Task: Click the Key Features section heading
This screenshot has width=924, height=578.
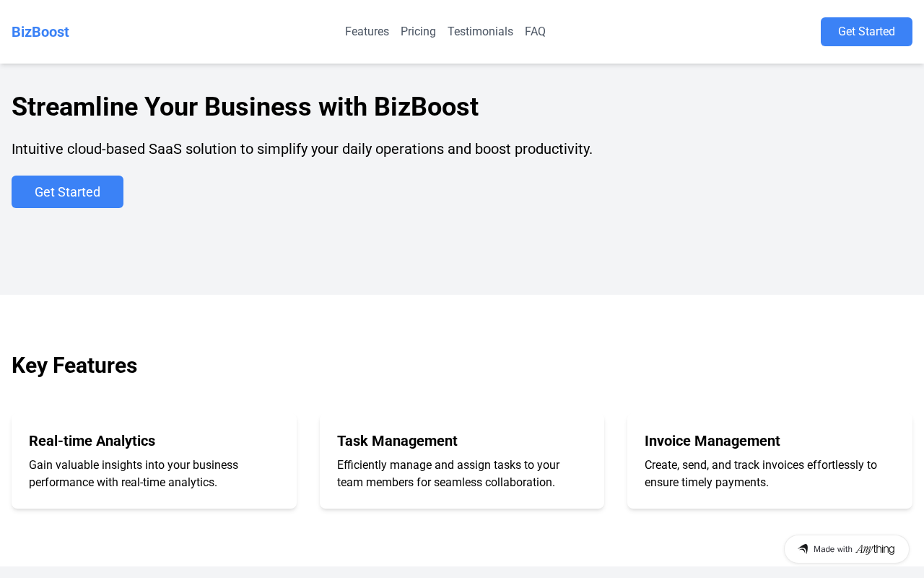Action: coord(74,366)
